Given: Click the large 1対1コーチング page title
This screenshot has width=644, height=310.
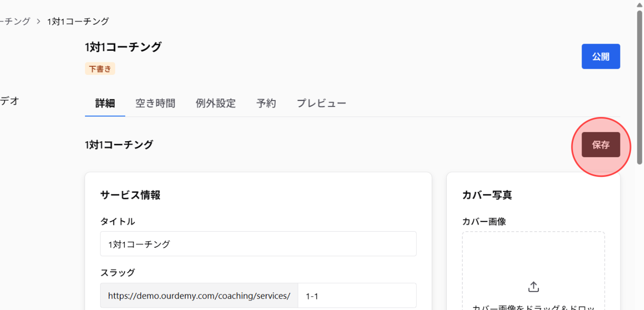Looking at the screenshot, I should pyautogui.click(x=123, y=47).
